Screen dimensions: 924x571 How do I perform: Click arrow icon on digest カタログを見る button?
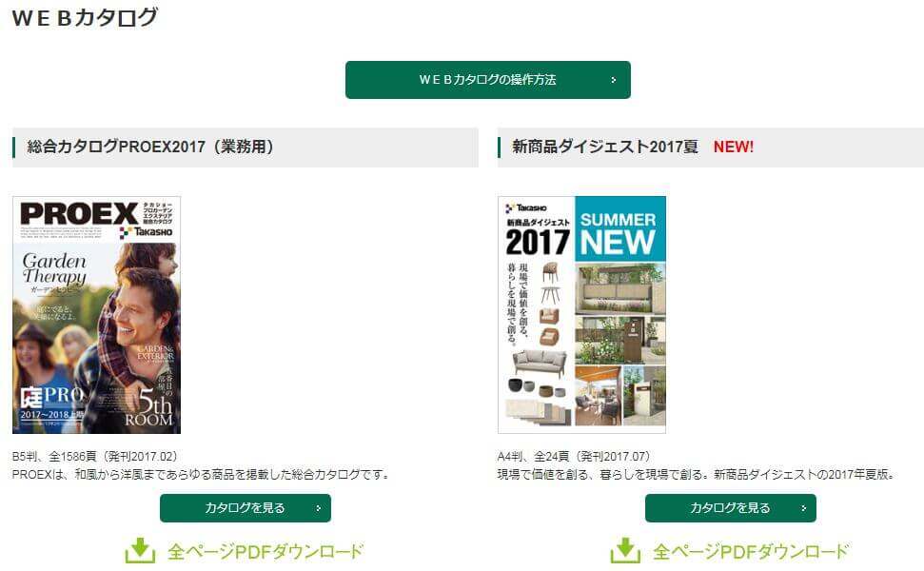pyautogui.click(x=803, y=508)
